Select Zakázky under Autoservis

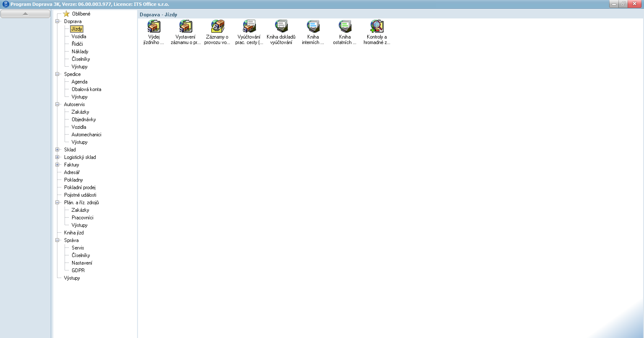[80, 112]
